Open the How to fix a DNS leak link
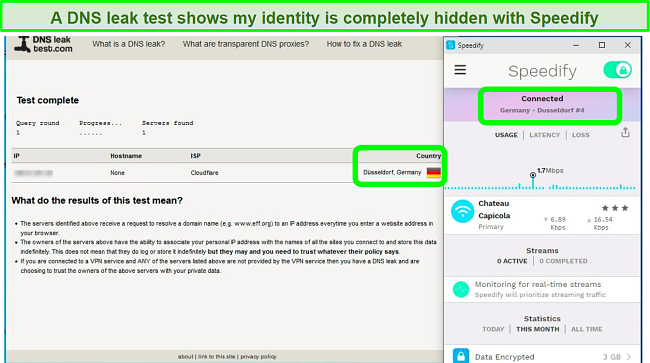The height and width of the screenshot is (363, 650). (x=364, y=44)
